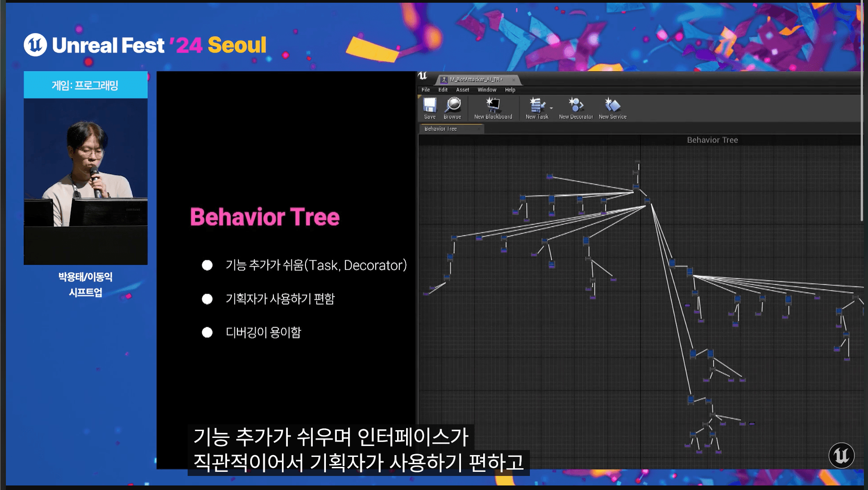Screen dimensions: 868x490
Task: Click the speaker video thumbnail
Action: [x=86, y=168]
